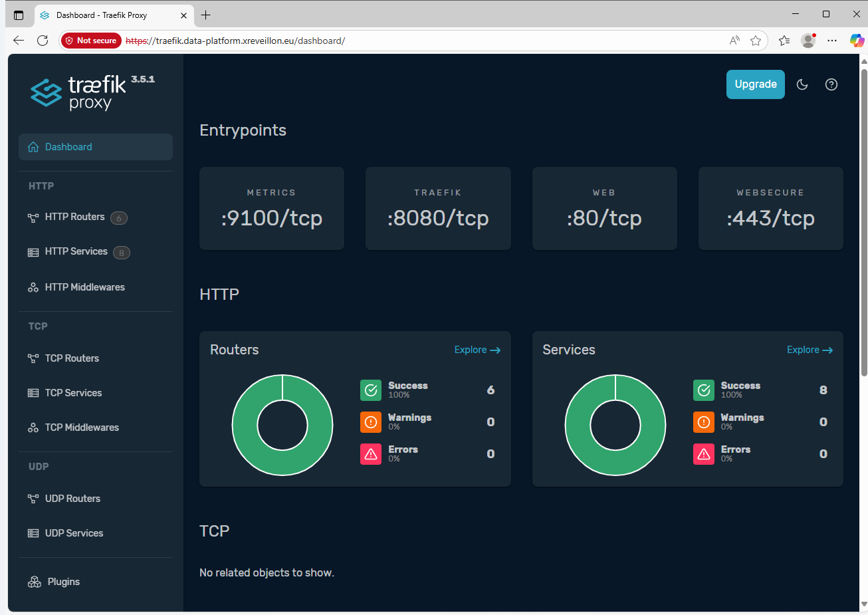The width and height of the screenshot is (868, 615).
Task: Open HTTP Routers from the sidebar
Action: click(x=74, y=217)
